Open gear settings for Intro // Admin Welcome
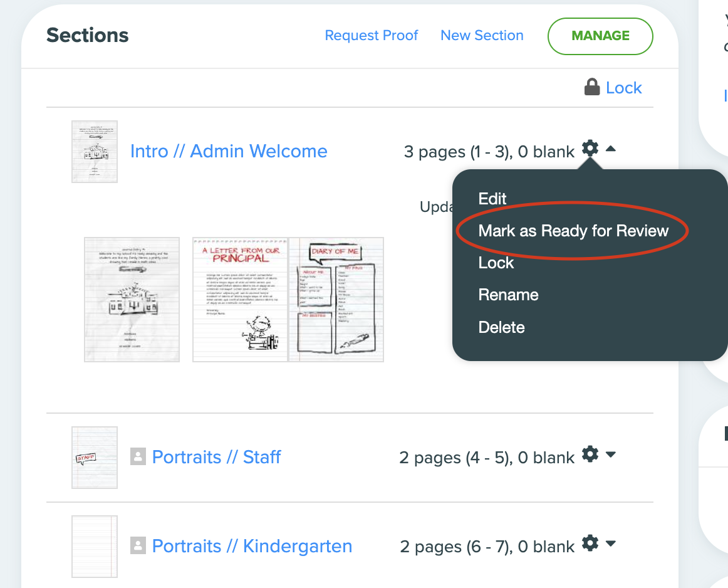The image size is (728, 588). tap(590, 149)
